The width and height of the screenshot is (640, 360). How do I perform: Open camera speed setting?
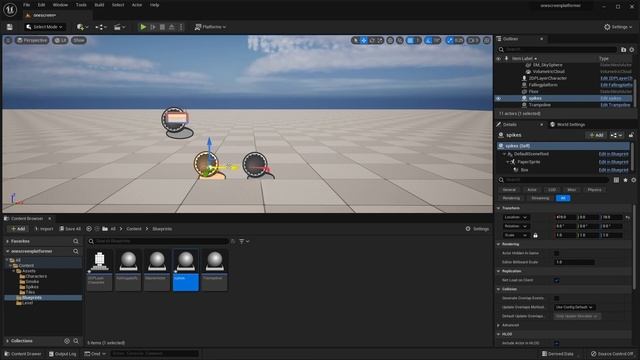(473, 40)
